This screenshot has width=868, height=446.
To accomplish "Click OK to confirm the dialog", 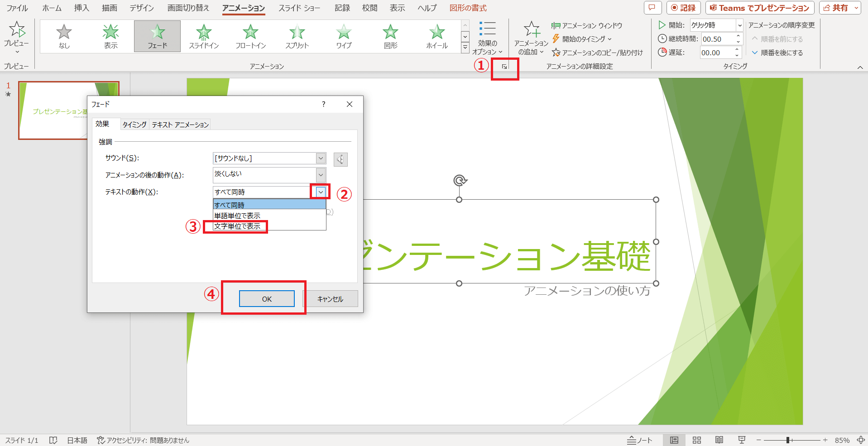I will [267, 299].
